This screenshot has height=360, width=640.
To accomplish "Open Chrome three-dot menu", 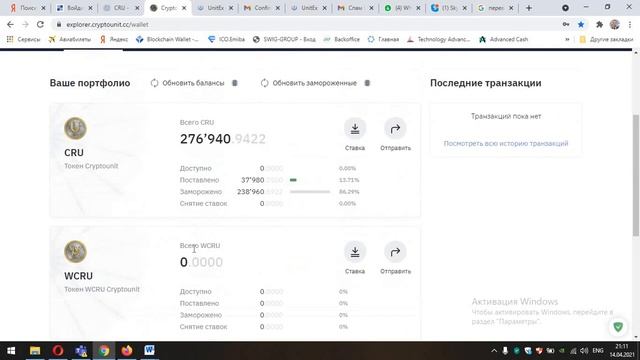I will click(630, 24).
